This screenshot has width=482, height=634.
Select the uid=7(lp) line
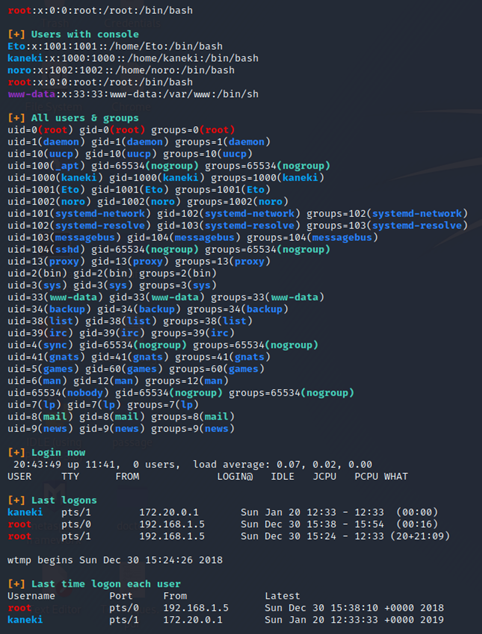[103, 404]
